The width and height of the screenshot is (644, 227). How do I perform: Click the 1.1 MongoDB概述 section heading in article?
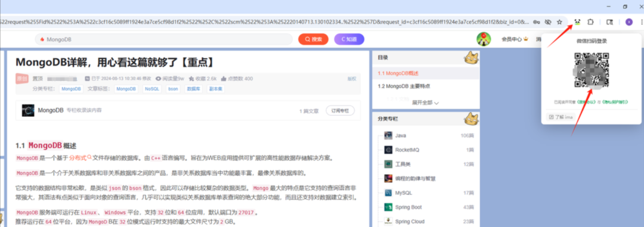pyautogui.click(x=46, y=145)
